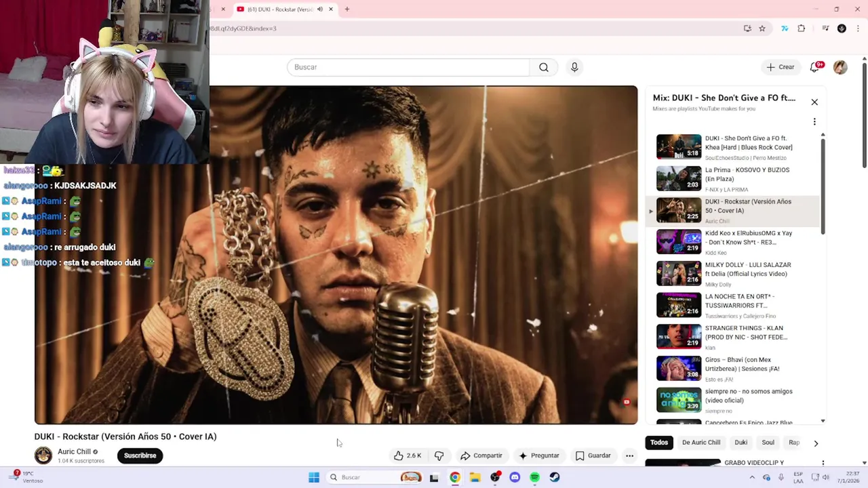868x488 pixels.
Task: Click the video player to pause
Action: (336, 255)
